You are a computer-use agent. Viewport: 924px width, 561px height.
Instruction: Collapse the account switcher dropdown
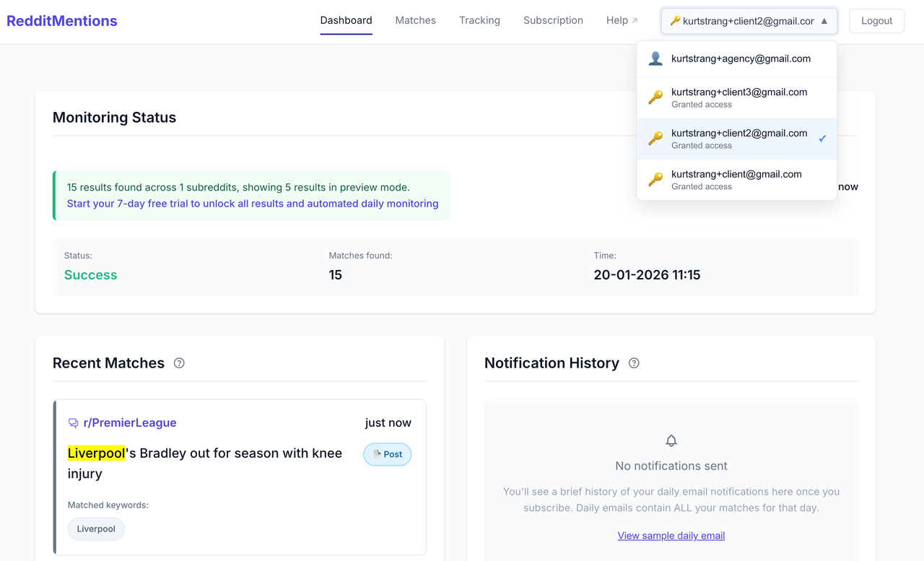pos(749,21)
